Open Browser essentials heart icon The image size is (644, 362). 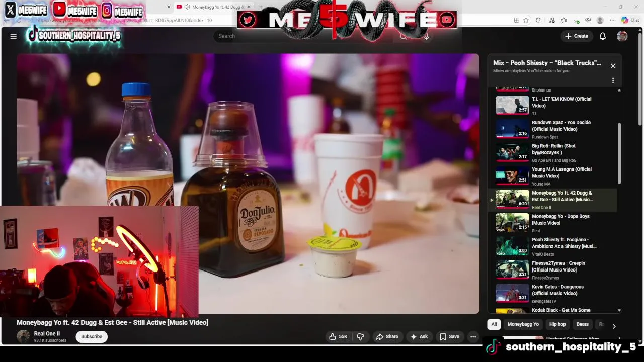[x=588, y=20]
